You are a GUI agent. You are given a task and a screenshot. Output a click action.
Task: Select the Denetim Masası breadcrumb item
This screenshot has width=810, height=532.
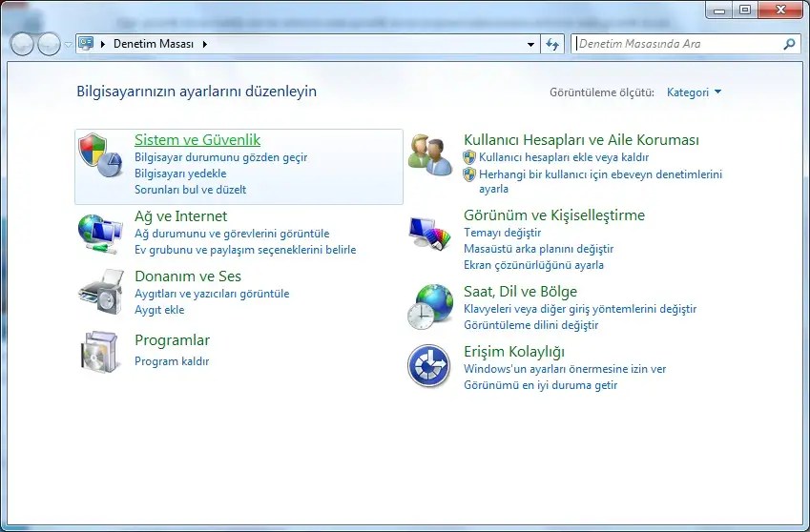(154, 44)
